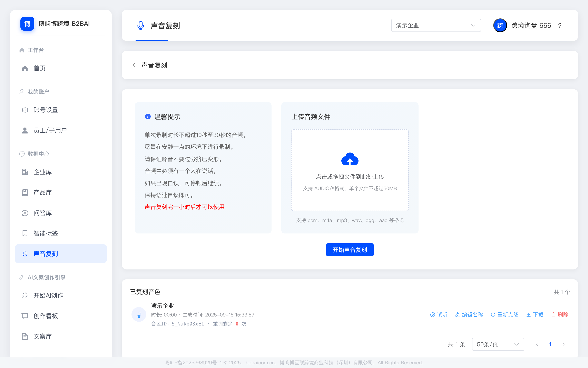Click the 博 logo icon in sidebar

[27, 24]
